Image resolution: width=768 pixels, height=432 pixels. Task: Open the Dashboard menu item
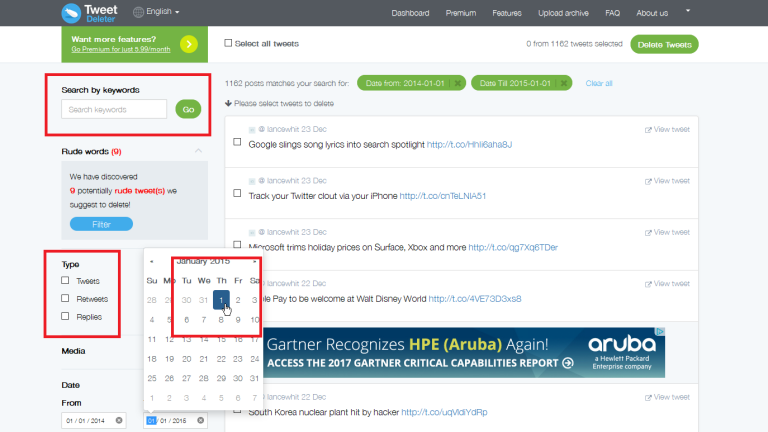410,13
